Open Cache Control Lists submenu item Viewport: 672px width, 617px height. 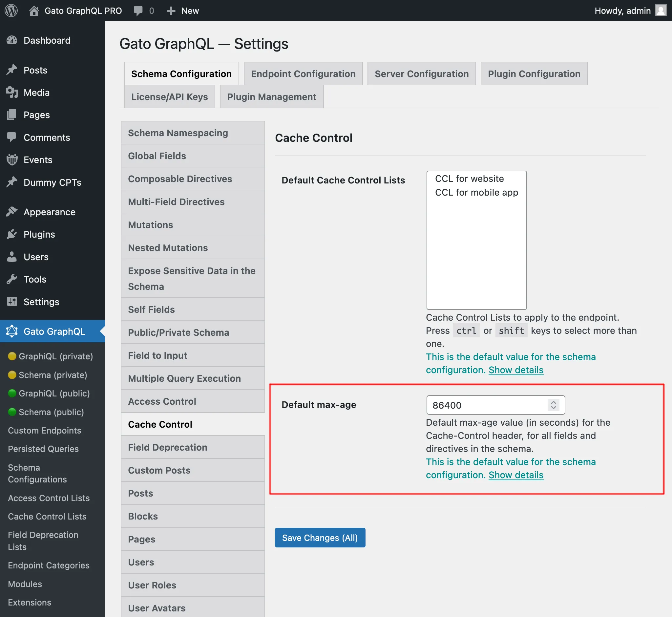click(47, 517)
